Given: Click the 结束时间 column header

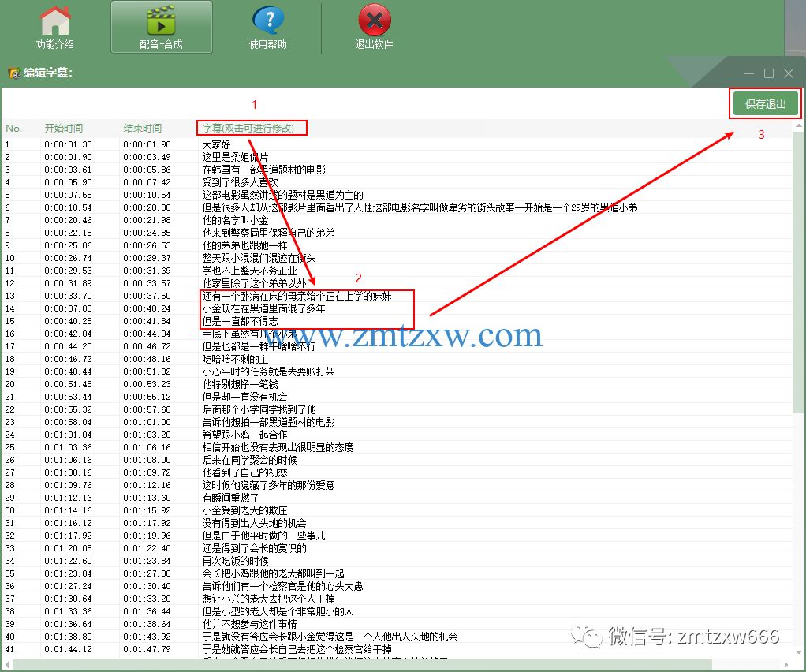Looking at the screenshot, I should [x=143, y=128].
